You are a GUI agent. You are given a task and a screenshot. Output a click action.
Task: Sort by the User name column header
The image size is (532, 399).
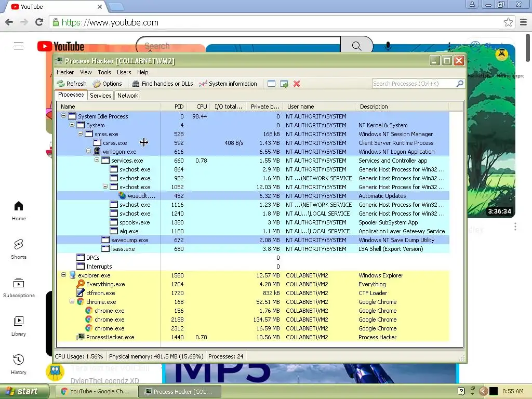coord(320,107)
